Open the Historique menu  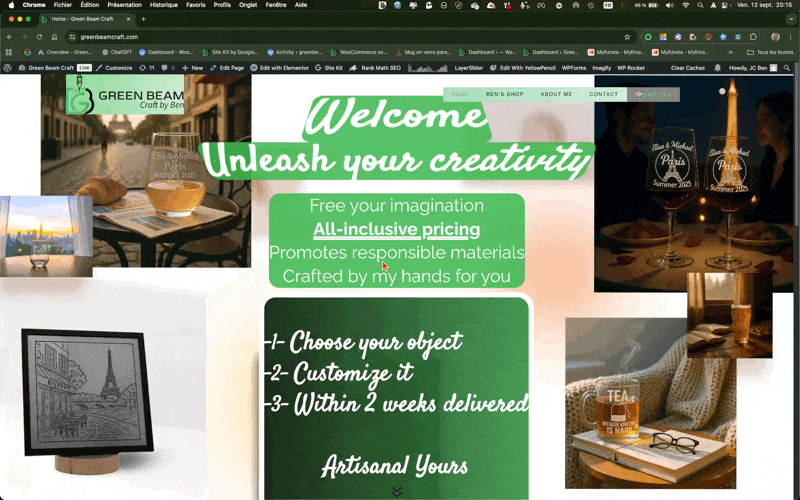pyautogui.click(x=164, y=5)
